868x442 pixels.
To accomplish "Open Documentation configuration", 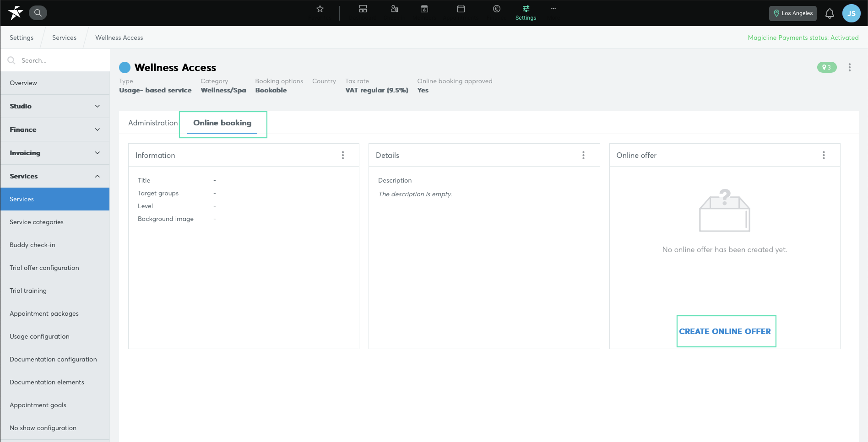I will point(55,359).
